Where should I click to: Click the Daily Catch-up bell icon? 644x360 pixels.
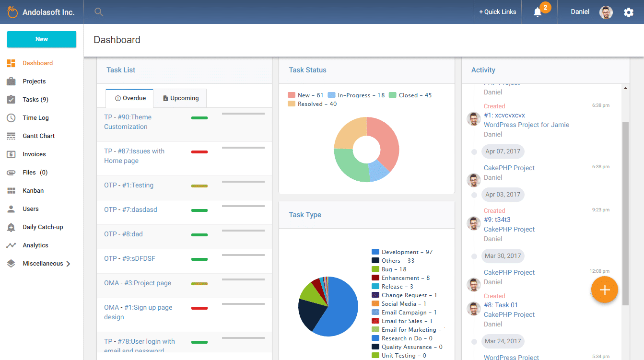click(x=11, y=227)
